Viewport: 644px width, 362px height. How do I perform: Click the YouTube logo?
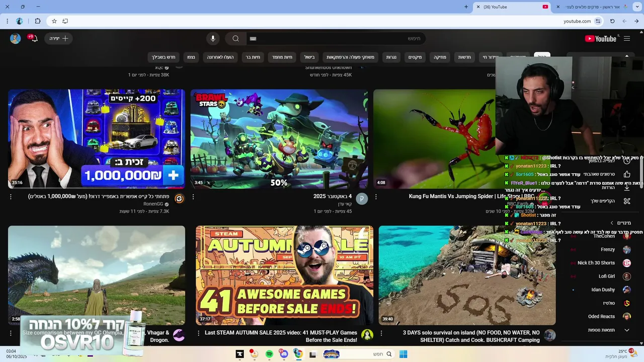pyautogui.click(x=600, y=39)
